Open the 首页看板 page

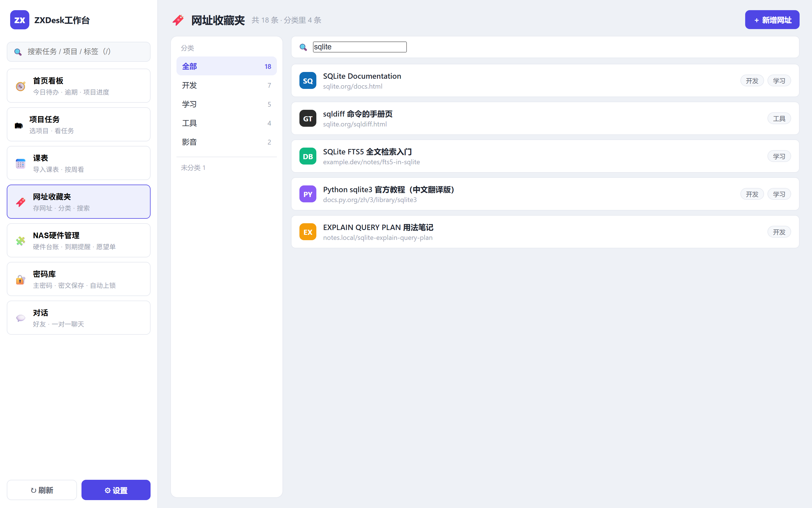[x=78, y=86]
